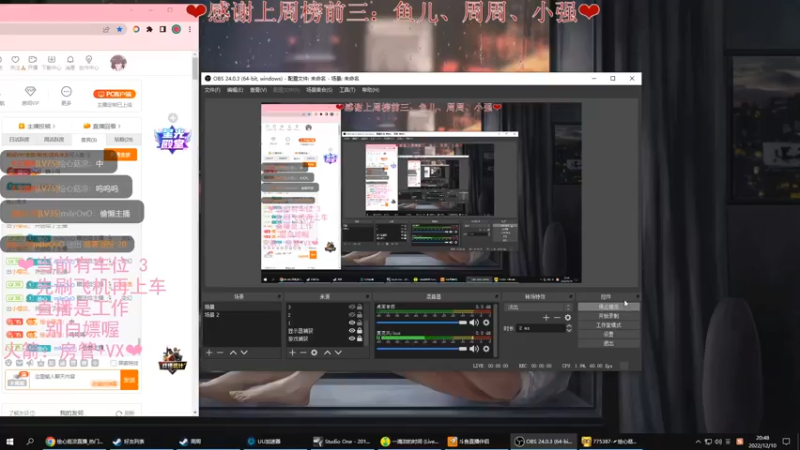Viewport: 800px width, 450px height.
Task: Expand 直播回看 chevron link
Action: (x=102, y=126)
